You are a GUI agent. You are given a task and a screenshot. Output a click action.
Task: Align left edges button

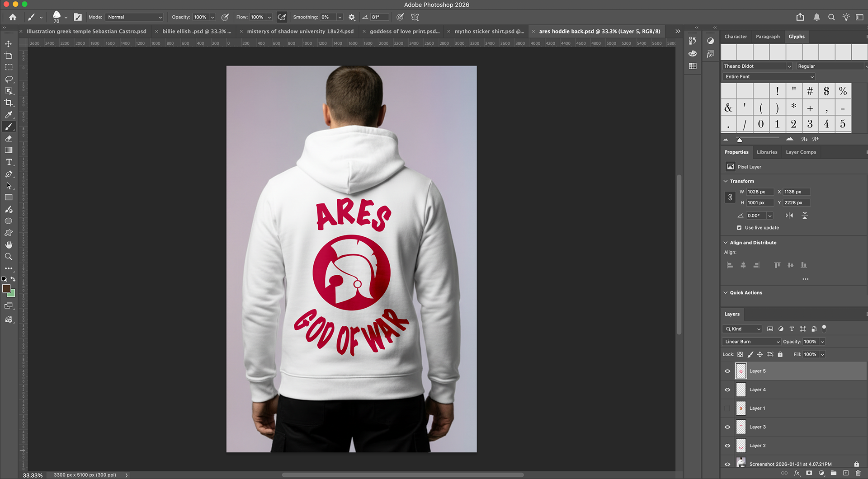[x=730, y=265]
